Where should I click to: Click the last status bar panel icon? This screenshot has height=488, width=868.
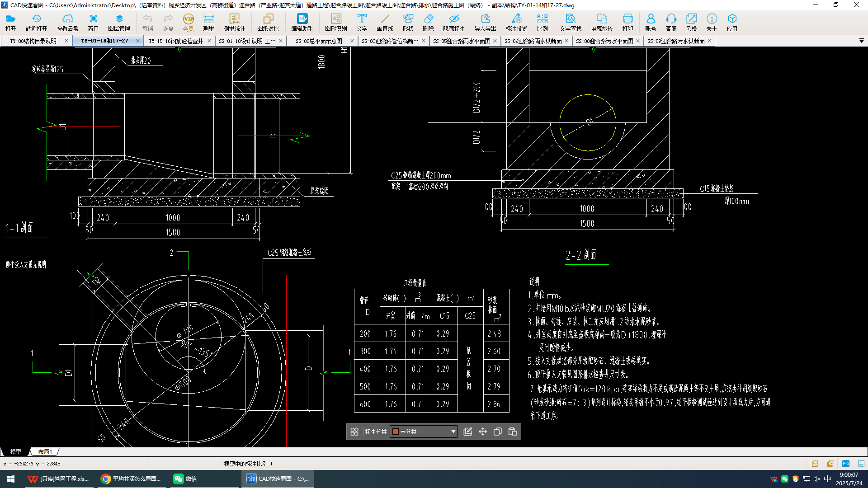click(861, 464)
